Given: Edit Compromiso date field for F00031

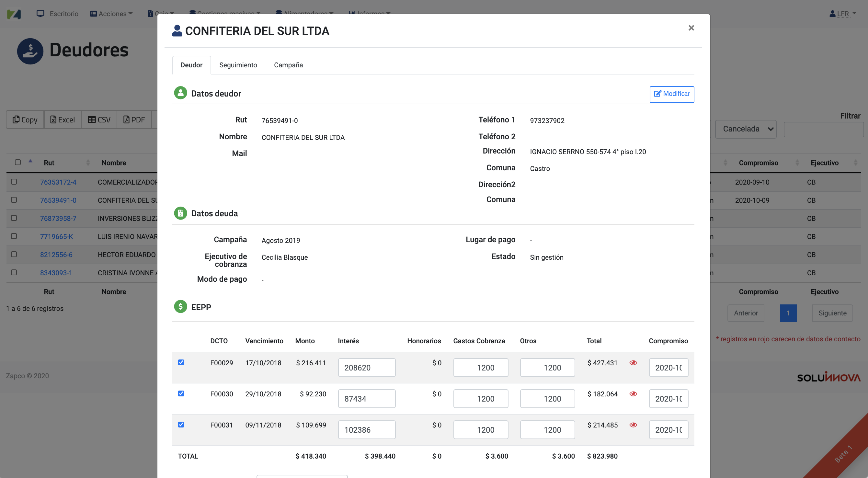Looking at the screenshot, I should pyautogui.click(x=668, y=429).
